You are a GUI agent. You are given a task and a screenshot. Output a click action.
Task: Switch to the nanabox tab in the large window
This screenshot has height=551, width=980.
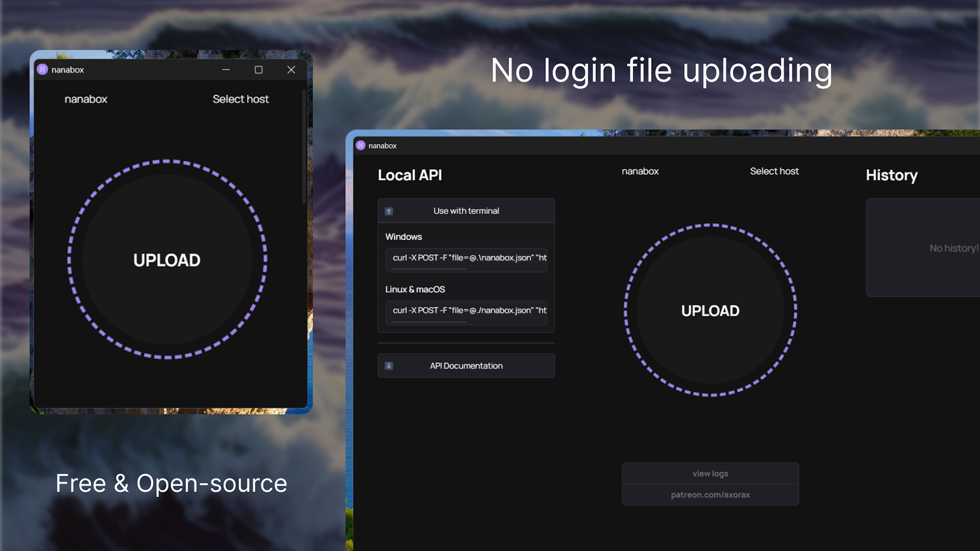(x=640, y=171)
